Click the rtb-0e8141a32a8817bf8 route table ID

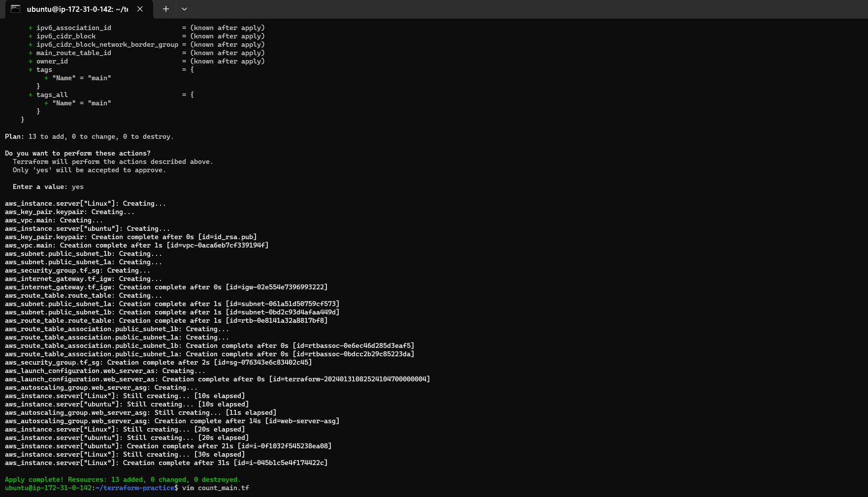276,320
